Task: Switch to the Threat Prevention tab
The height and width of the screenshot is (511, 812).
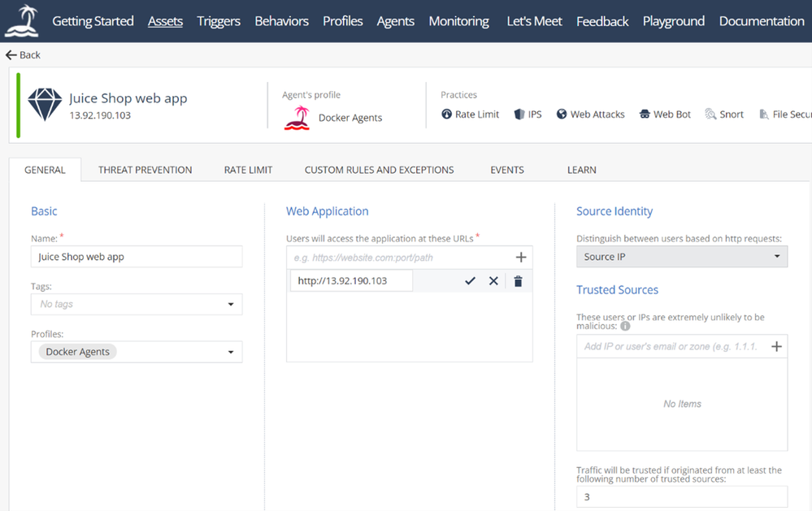Action: click(145, 170)
